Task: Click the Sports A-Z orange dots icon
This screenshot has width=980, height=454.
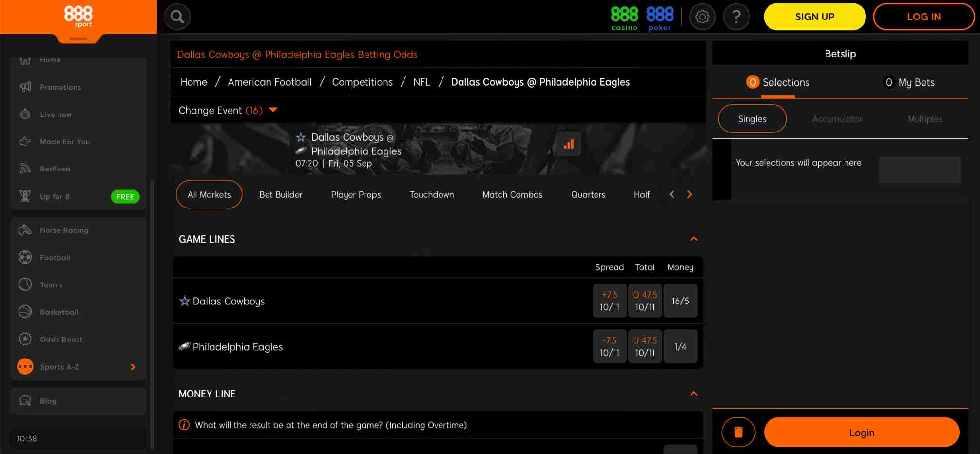Action: pos(25,366)
